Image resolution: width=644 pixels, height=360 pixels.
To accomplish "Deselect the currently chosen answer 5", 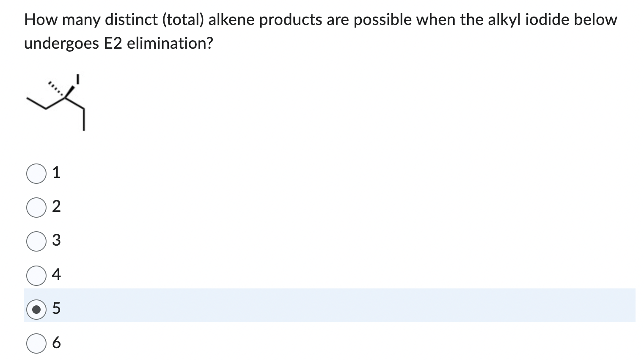I will click(36, 309).
